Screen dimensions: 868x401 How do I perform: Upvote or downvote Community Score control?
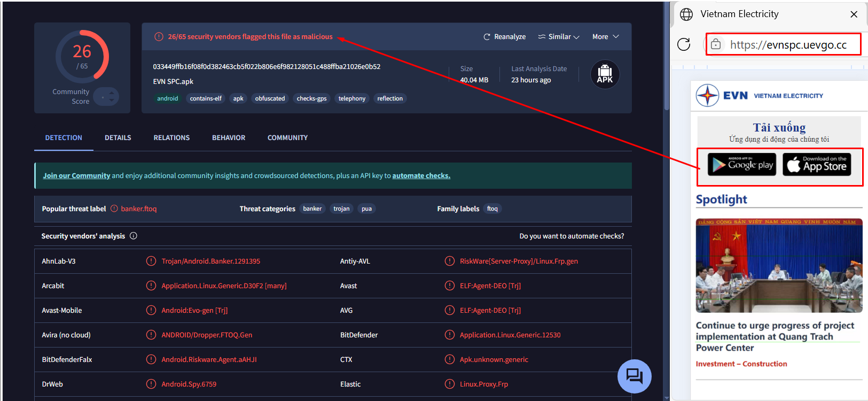pyautogui.click(x=106, y=96)
